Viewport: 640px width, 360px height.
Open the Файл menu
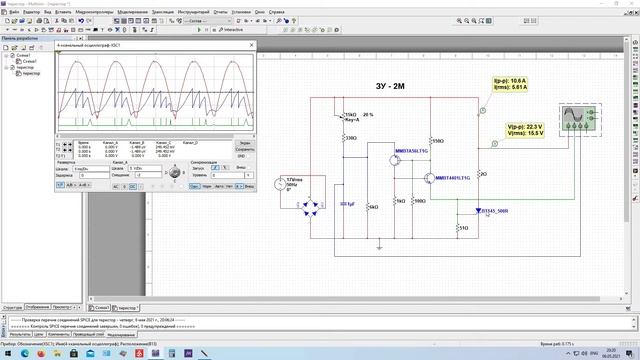pyautogui.click(x=13, y=12)
